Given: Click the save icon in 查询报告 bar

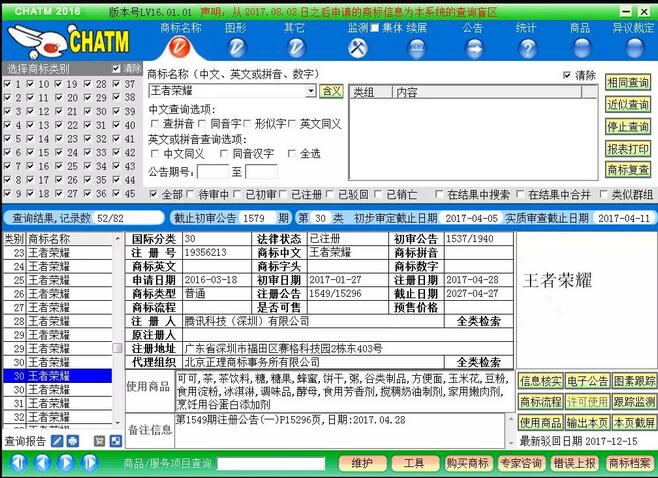Looking at the screenshot, I should click(x=99, y=441).
